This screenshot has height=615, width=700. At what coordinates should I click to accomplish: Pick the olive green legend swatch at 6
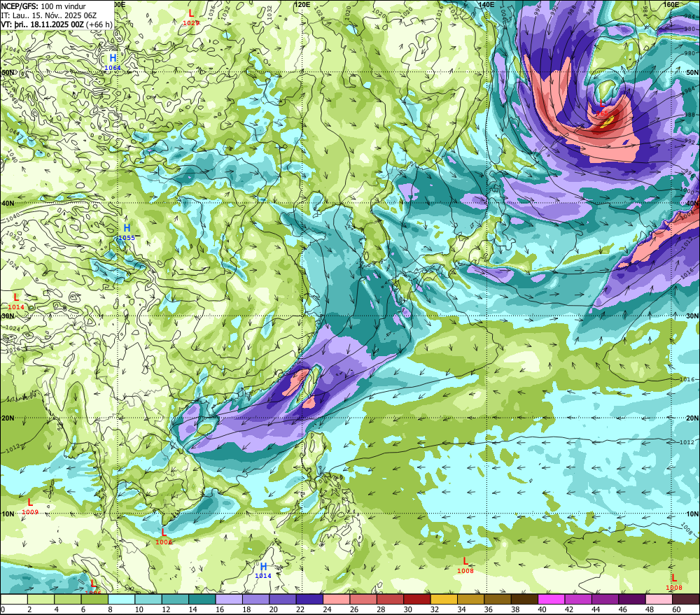point(94,599)
